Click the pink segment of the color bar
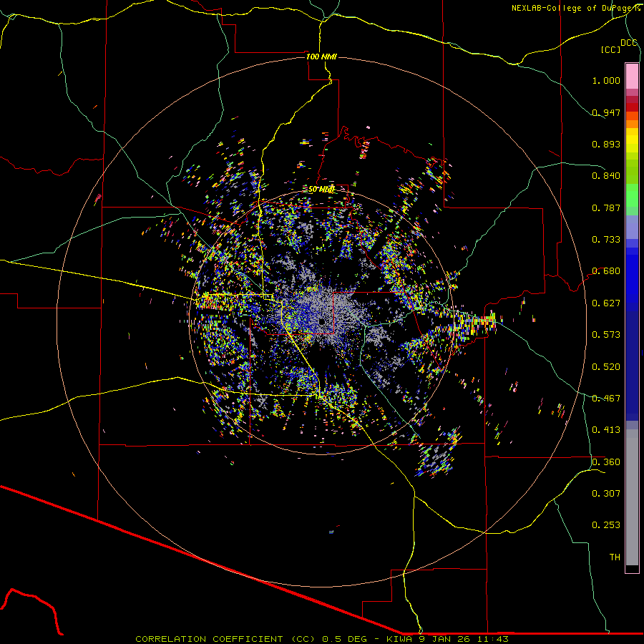Viewport: 644px width, 644px height. pos(632,76)
